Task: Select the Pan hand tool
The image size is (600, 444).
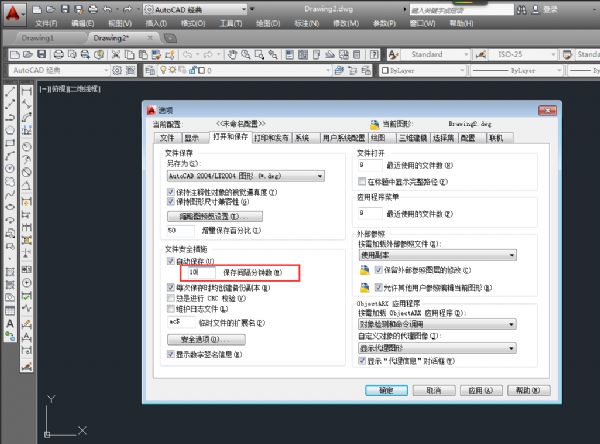Action: click(x=232, y=55)
